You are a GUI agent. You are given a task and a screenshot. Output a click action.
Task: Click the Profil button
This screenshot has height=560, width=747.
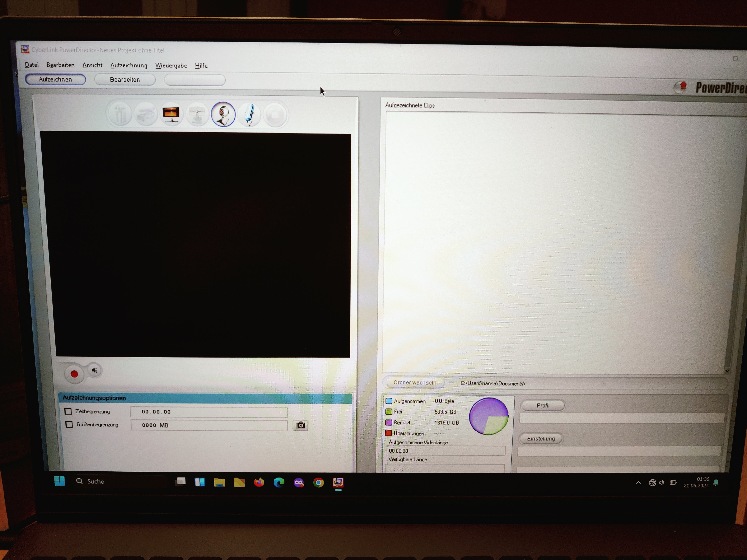(x=543, y=405)
